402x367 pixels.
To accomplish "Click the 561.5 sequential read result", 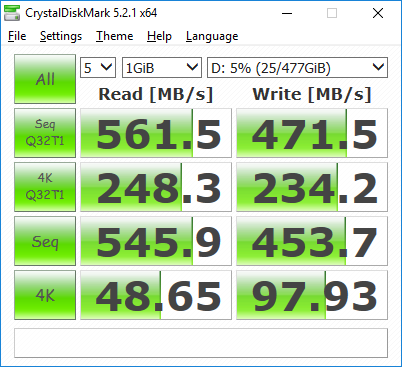I will coord(156,133).
